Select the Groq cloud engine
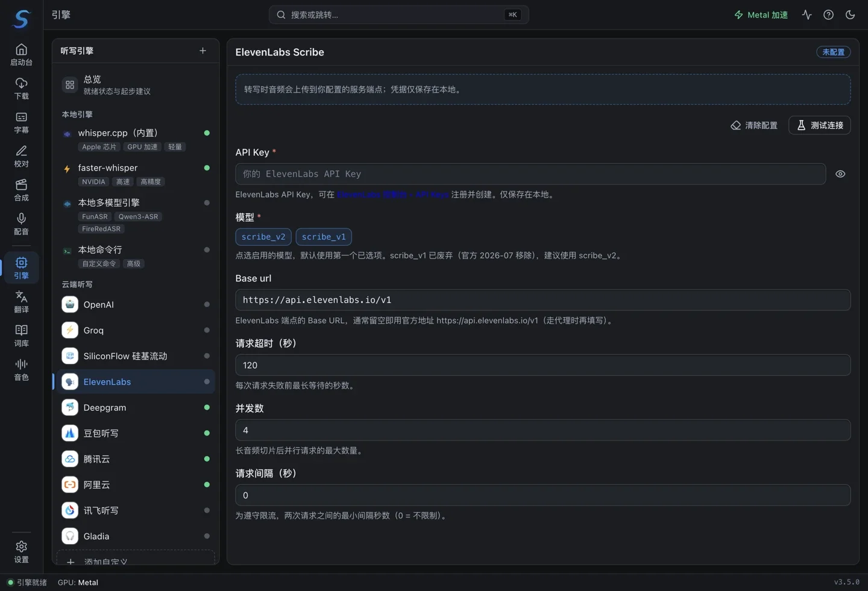Screen dimensions: 868x591 [x=136, y=330]
